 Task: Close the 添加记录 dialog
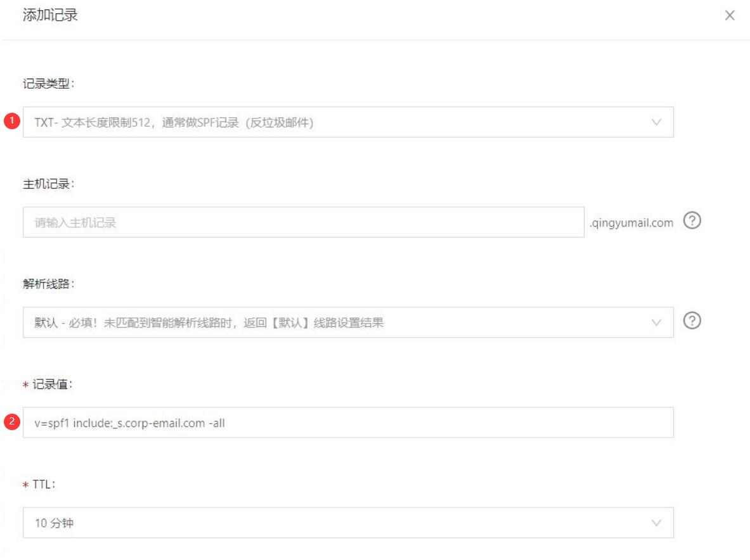(x=730, y=16)
